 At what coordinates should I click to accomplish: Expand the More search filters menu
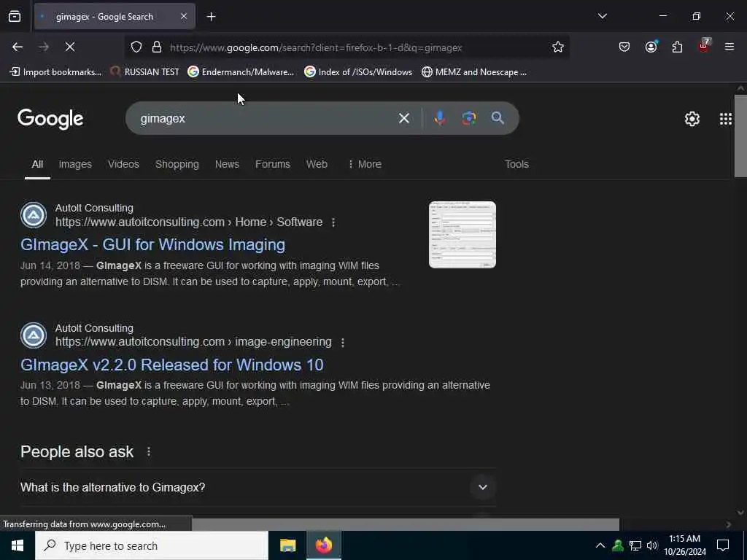click(365, 164)
